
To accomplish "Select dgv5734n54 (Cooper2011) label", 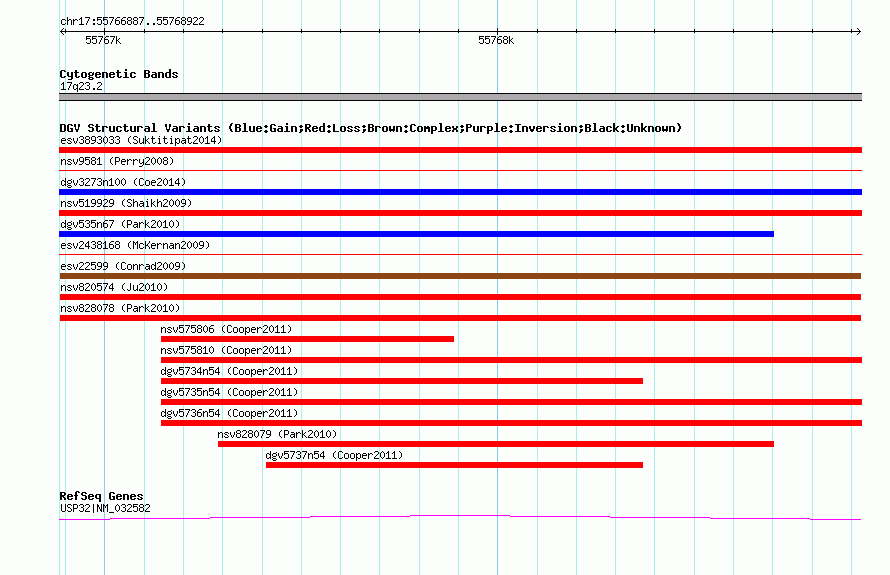I will tap(229, 371).
